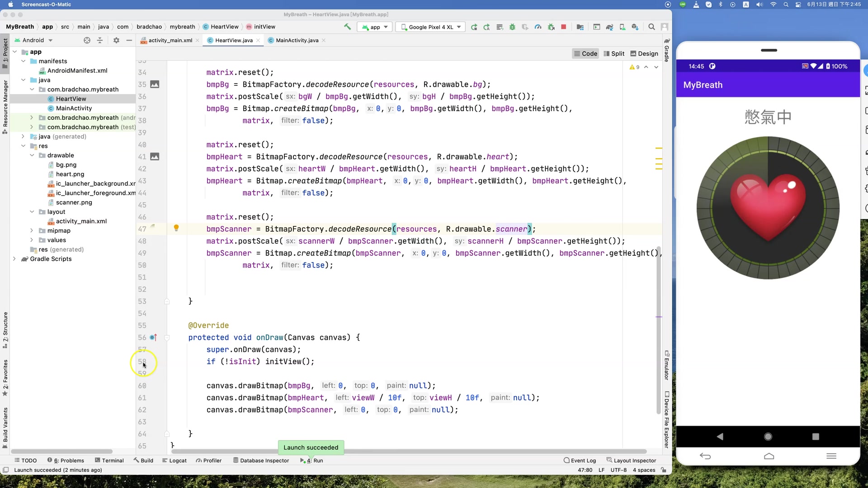The height and width of the screenshot is (488, 868).
Task: Switch editor to Split view
Action: coord(613,53)
